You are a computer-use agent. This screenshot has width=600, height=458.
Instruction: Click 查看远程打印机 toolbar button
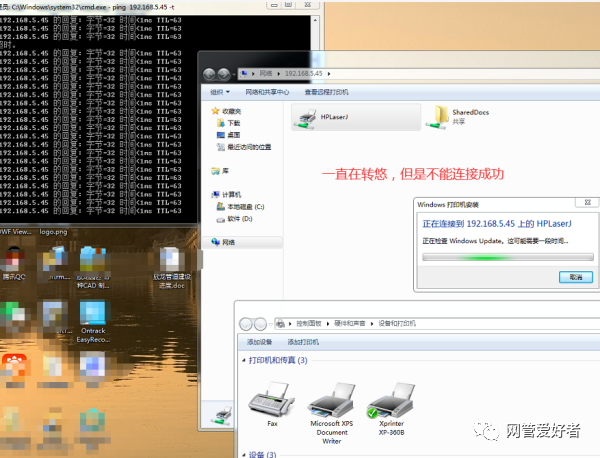[326, 92]
